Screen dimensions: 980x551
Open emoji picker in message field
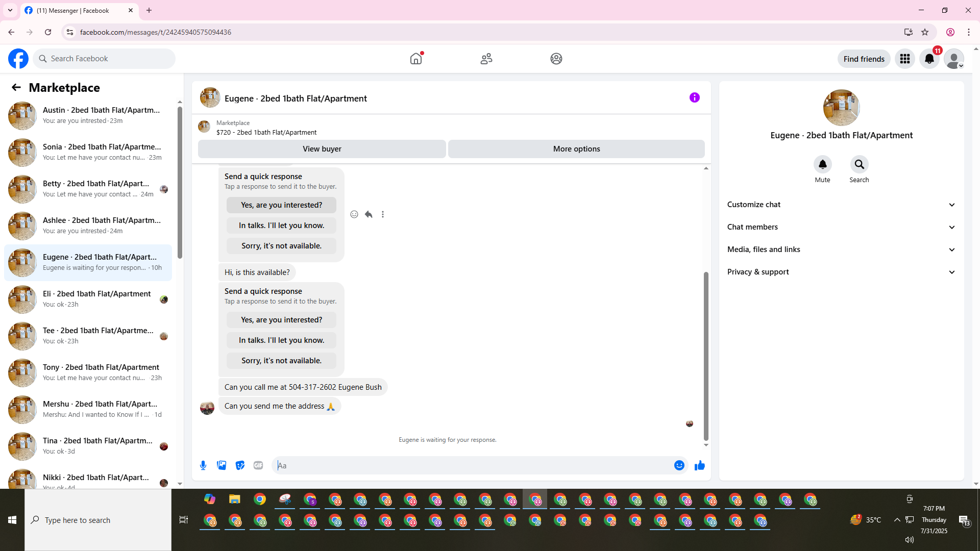(679, 465)
